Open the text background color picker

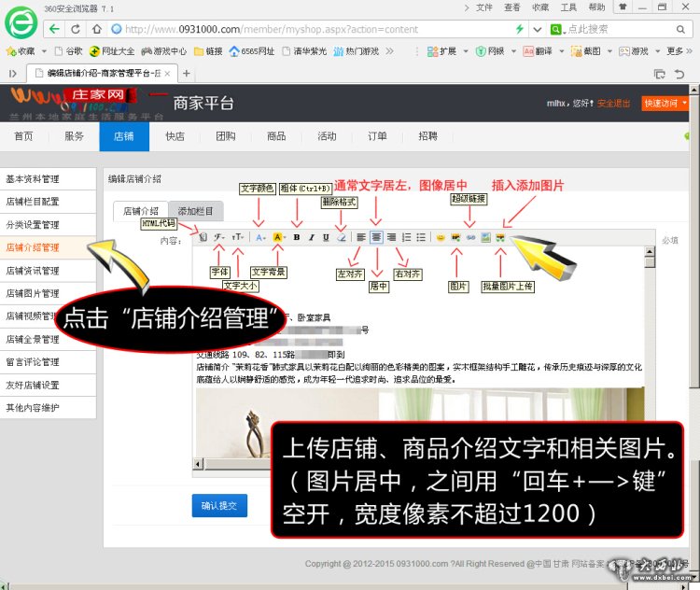click(x=279, y=237)
